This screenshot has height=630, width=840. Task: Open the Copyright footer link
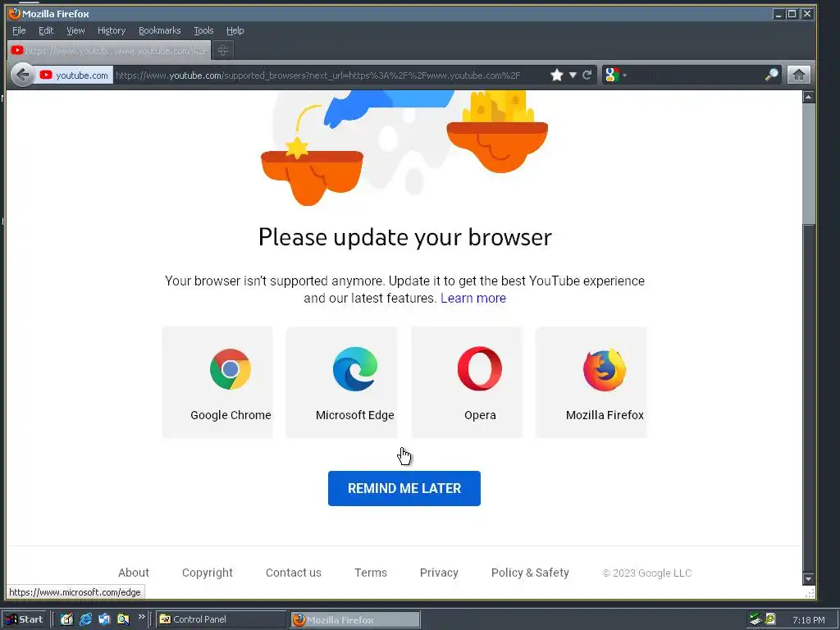click(208, 573)
